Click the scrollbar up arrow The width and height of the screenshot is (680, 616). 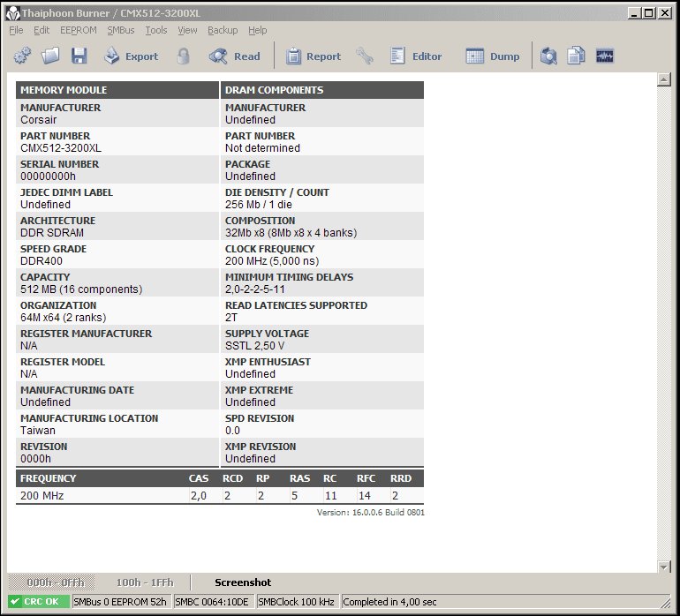664,79
